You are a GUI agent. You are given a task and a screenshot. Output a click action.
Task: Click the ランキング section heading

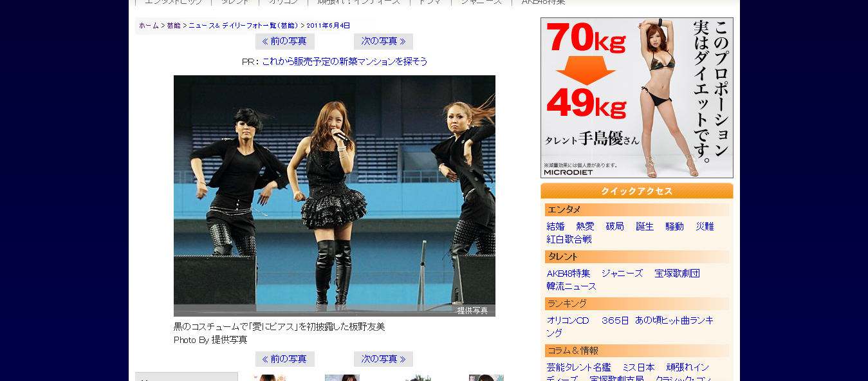coord(637,304)
